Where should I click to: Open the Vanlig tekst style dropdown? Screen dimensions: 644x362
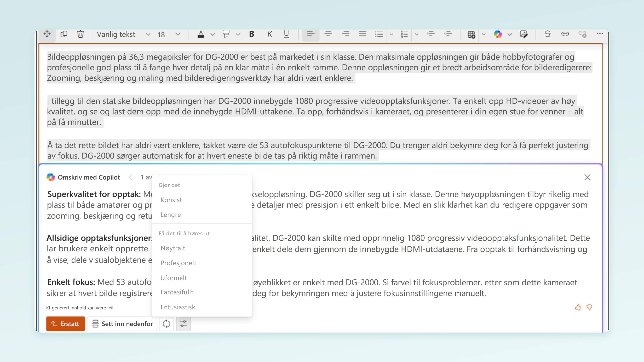(123, 34)
